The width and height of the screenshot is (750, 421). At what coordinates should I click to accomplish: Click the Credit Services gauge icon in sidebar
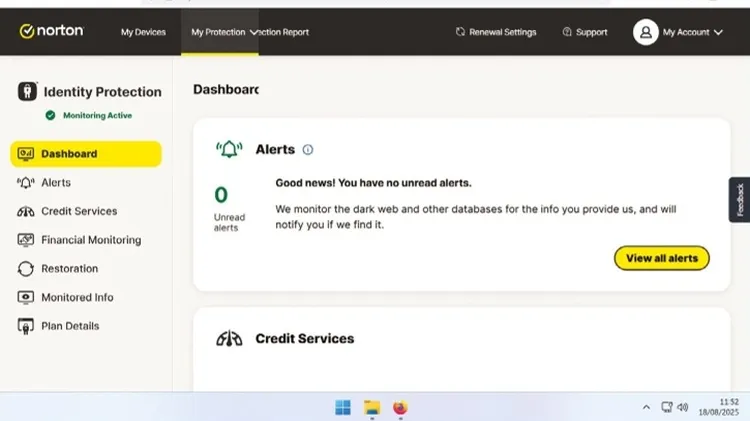pyautogui.click(x=25, y=211)
